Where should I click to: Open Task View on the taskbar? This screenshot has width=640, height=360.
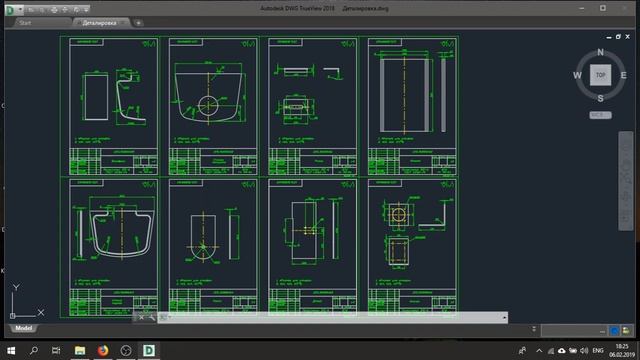(56, 351)
